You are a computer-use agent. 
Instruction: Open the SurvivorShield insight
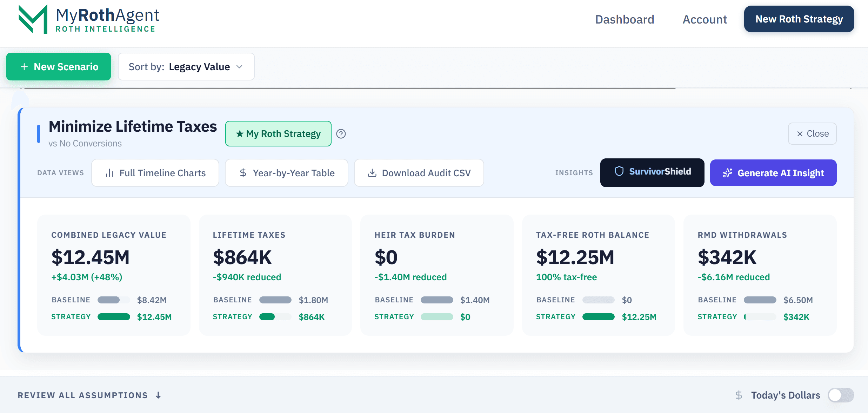tap(652, 172)
